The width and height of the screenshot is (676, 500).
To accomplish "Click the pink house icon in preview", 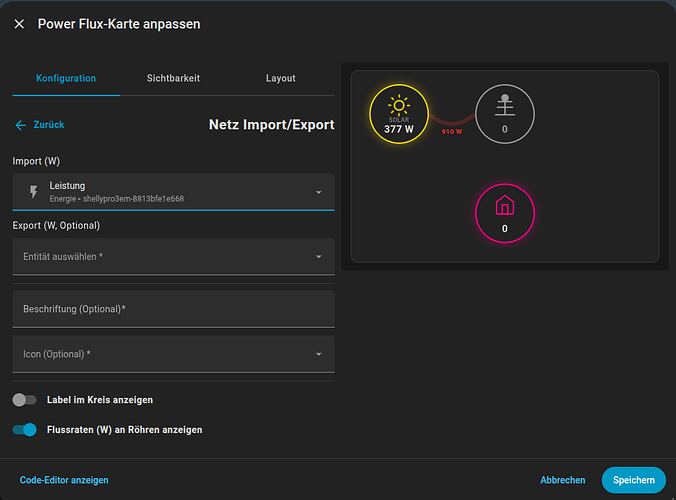I will [505, 205].
